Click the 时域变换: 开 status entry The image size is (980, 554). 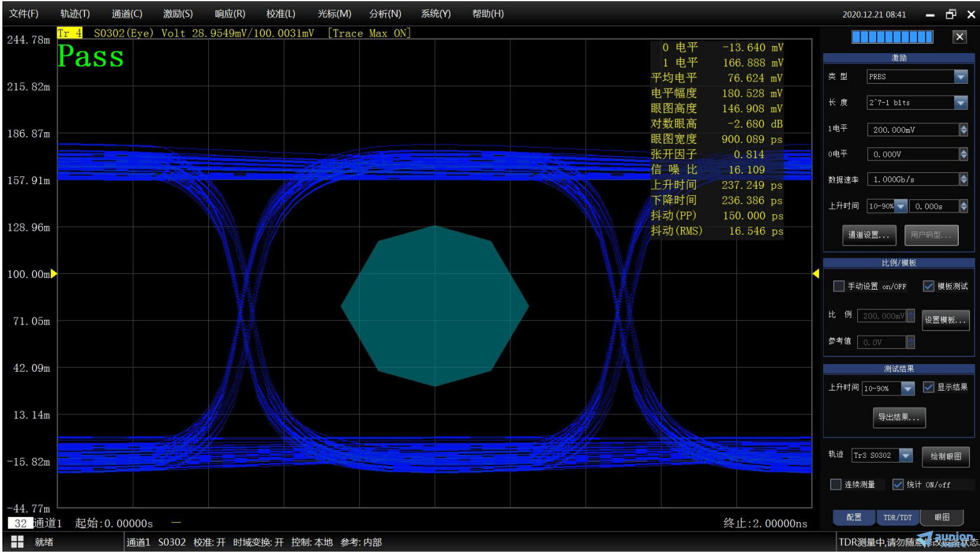click(x=258, y=542)
